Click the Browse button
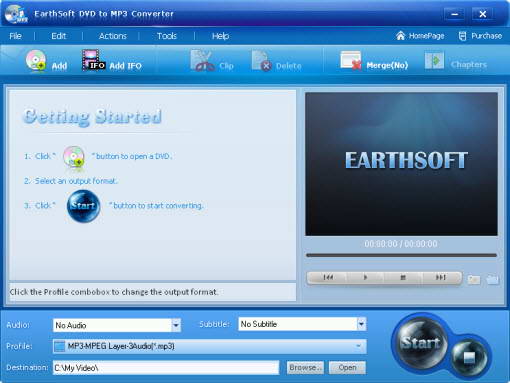The height and width of the screenshot is (383, 510). pos(305,368)
